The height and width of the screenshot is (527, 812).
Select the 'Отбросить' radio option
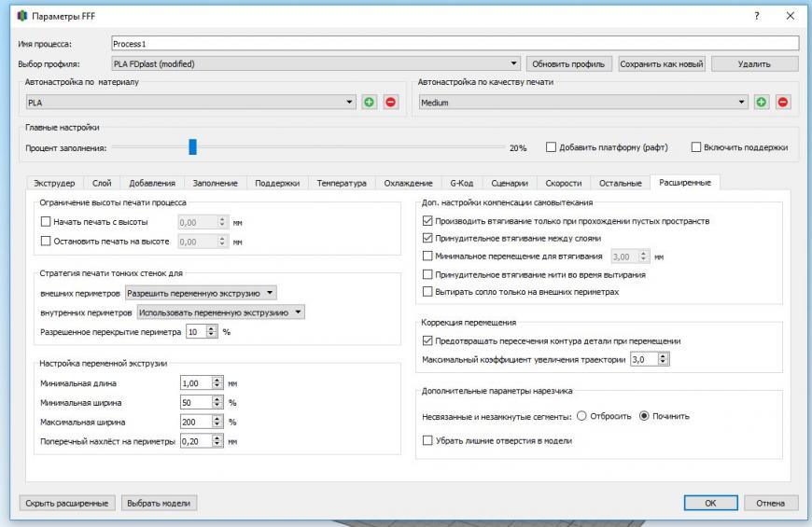[581, 416]
